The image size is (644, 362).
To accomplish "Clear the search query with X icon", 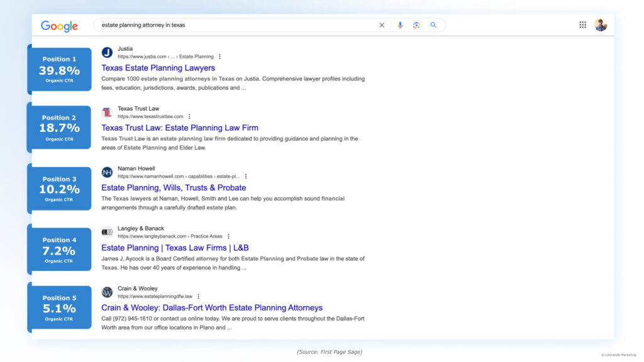I will [x=381, y=25].
